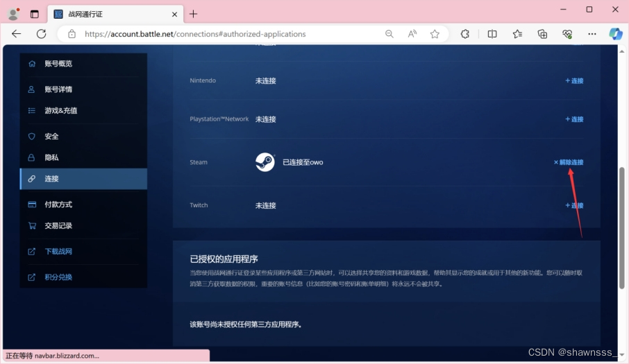
Task: Click the Nintendo row label
Action: point(203,80)
